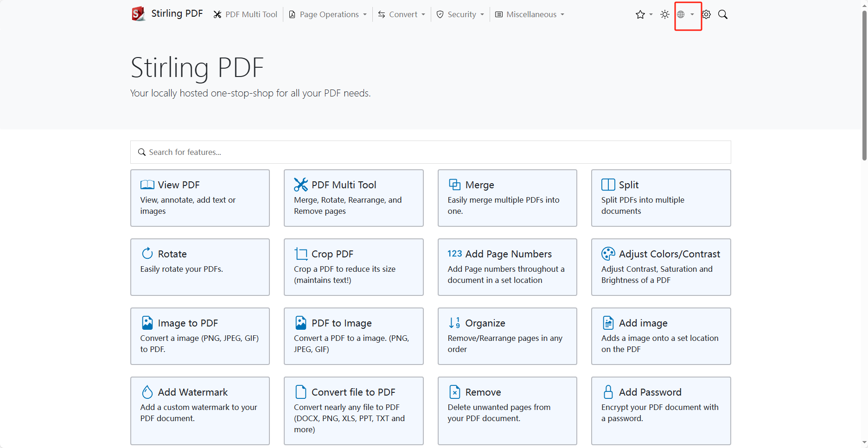Screen dimensions: 868x448
Task: Open PDF Multi Tool from navbar
Action: coord(245,14)
